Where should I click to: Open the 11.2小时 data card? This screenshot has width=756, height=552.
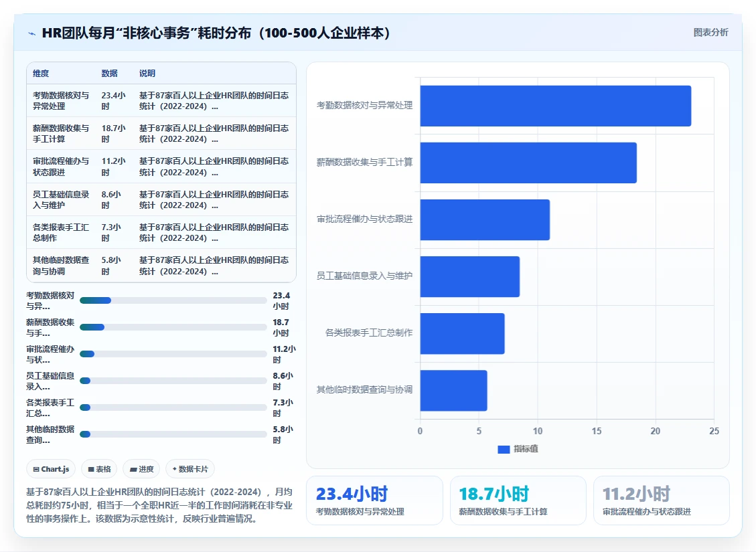pos(661,500)
